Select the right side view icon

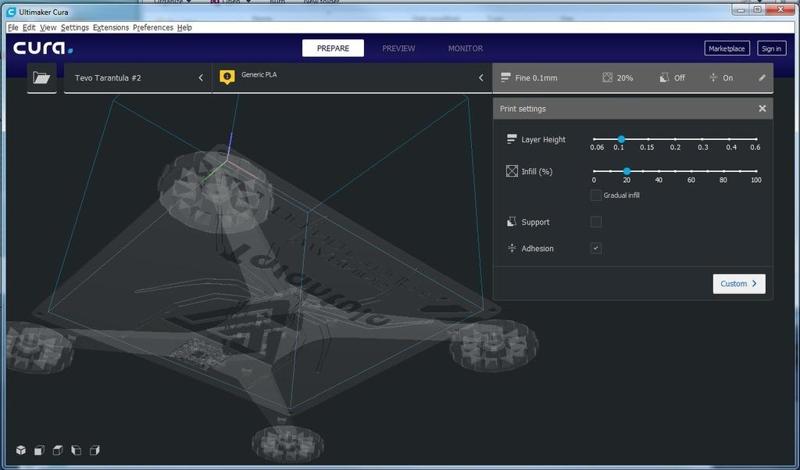[x=94, y=450]
